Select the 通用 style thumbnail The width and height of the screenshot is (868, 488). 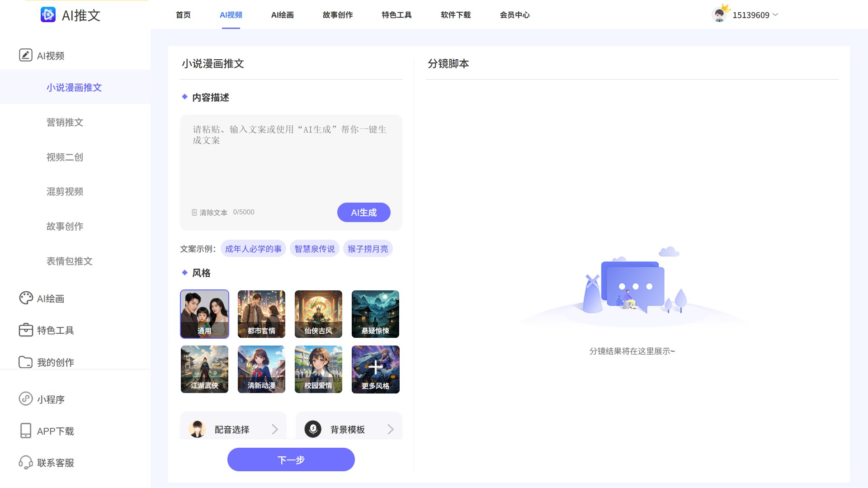(x=204, y=314)
